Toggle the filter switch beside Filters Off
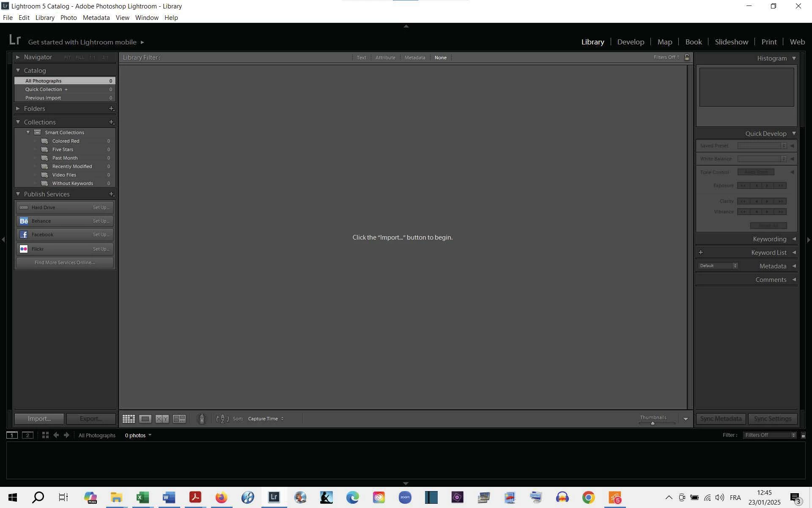Image resolution: width=812 pixels, height=508 pixels. [803, 435]
